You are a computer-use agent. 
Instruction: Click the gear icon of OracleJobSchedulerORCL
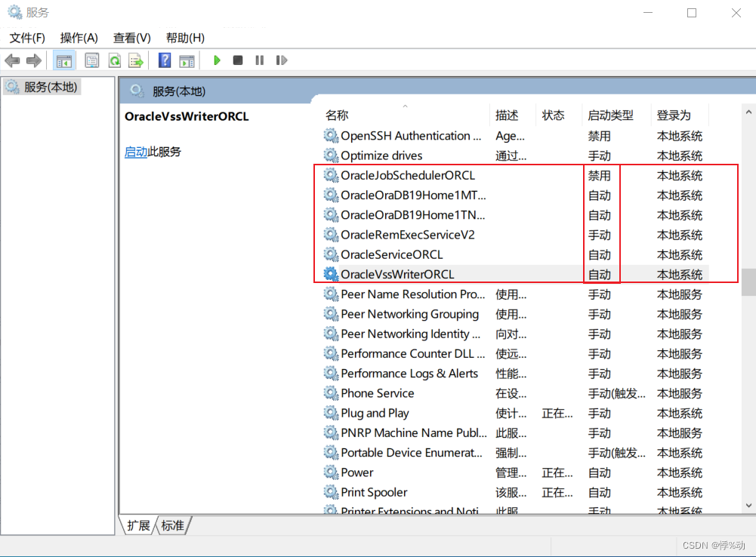(331, 175)
